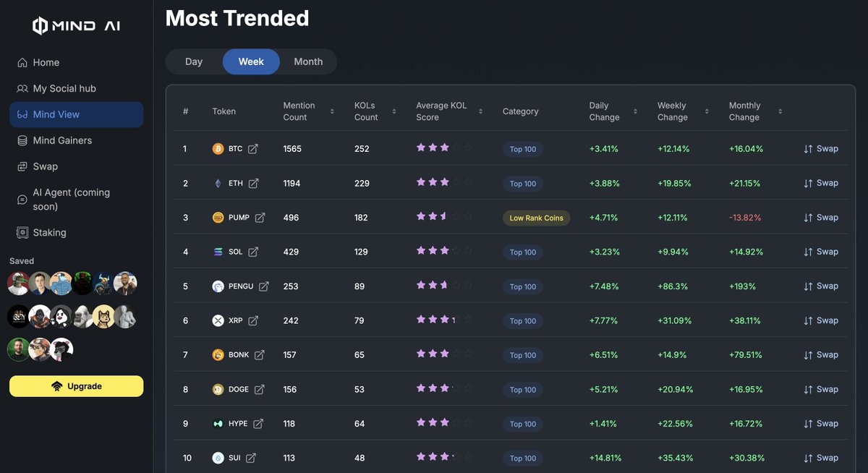Select Mind View sidebar item

[76, 115]
